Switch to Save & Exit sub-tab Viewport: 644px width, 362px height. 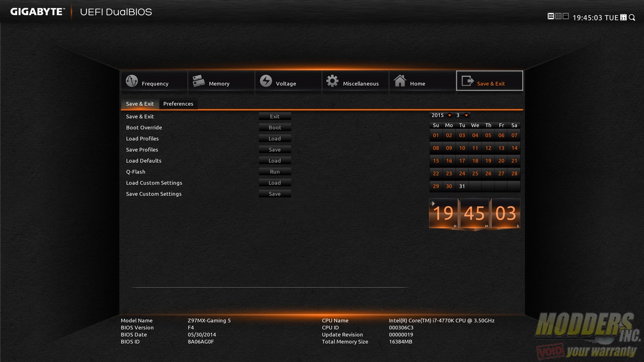click(x=140, y=104)
